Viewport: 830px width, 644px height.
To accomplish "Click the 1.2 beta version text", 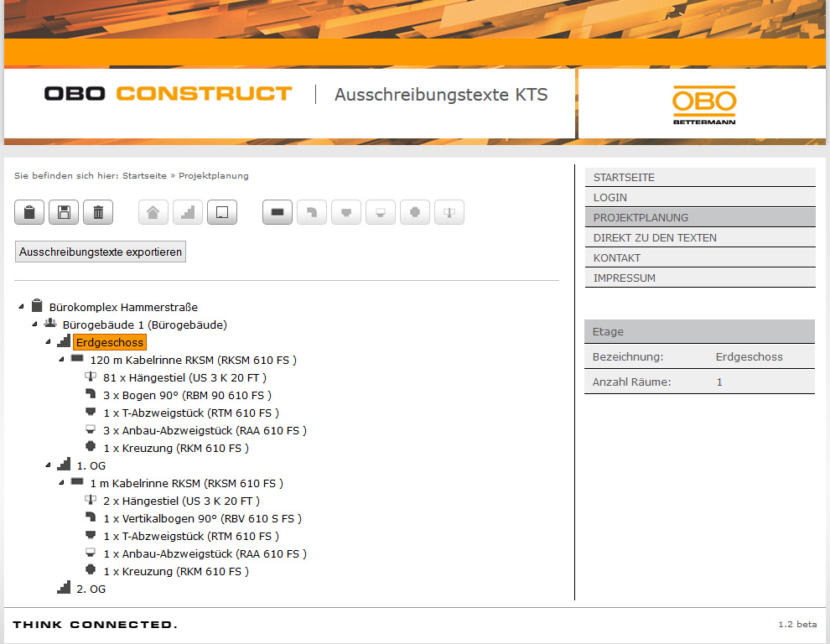I will 797,625.
